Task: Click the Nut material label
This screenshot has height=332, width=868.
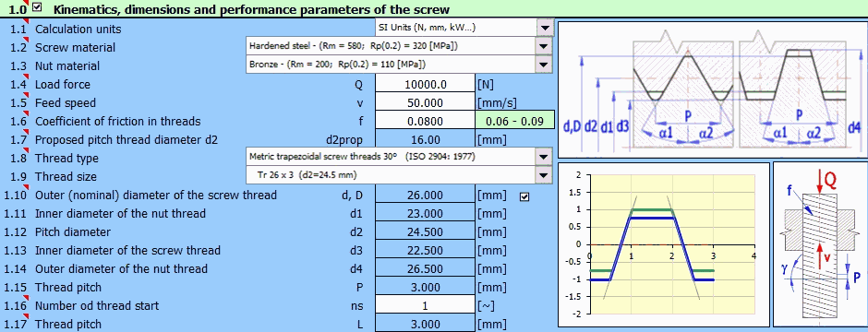Action: click(67, 65)
